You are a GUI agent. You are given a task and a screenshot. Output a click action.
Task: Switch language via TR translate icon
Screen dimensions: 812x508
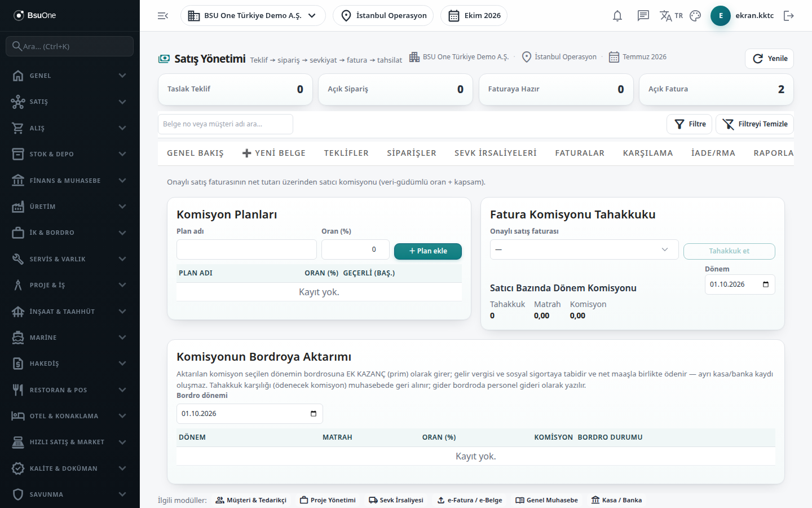click(671, 16)
